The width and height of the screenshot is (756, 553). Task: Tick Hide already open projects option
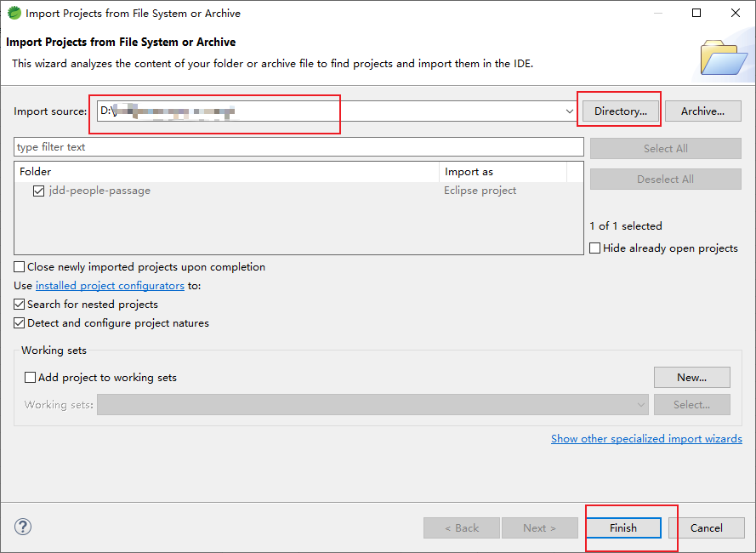coord(595,248)
